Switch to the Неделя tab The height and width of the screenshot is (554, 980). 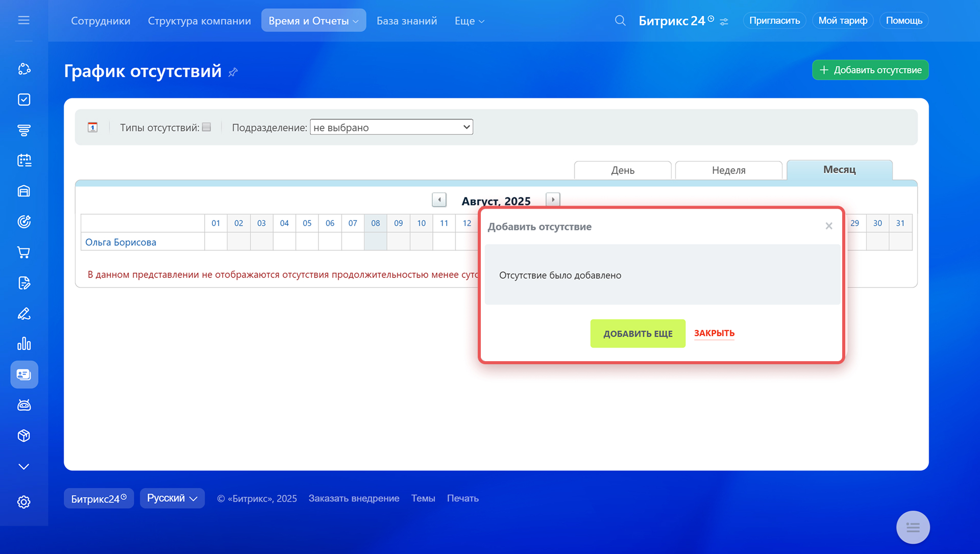728,170
